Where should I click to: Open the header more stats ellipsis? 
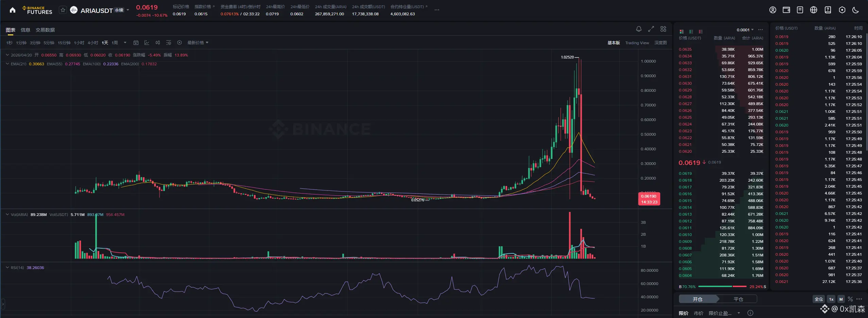tap(437, 10)
